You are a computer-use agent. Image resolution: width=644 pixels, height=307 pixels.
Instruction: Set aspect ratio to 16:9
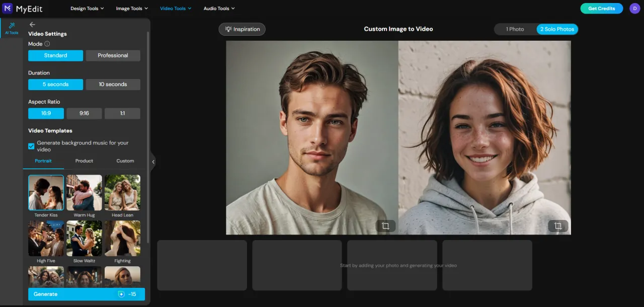[x=46, y=113]
